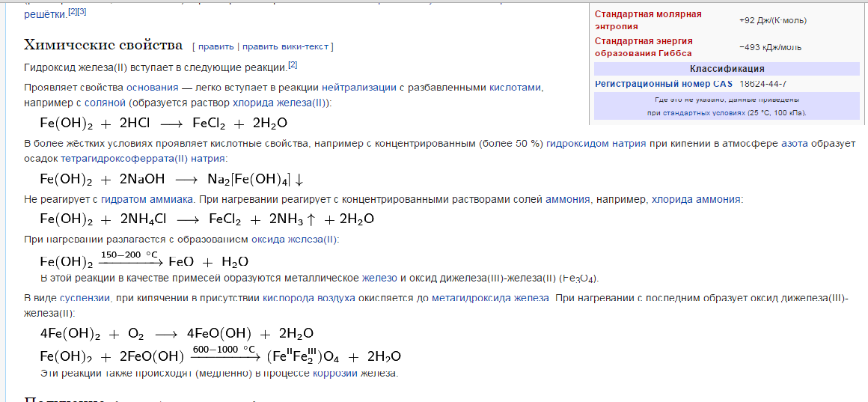Click the 'Классификация' infobox header
The width and height of the screenshot is (868, 402).
coord(727,69)
